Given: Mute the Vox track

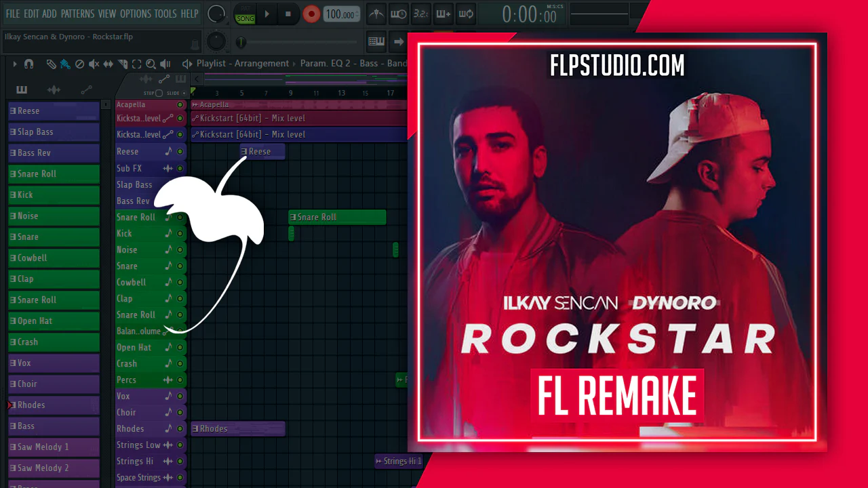Looking at the screenshot, I should click(x=180, y=396).
